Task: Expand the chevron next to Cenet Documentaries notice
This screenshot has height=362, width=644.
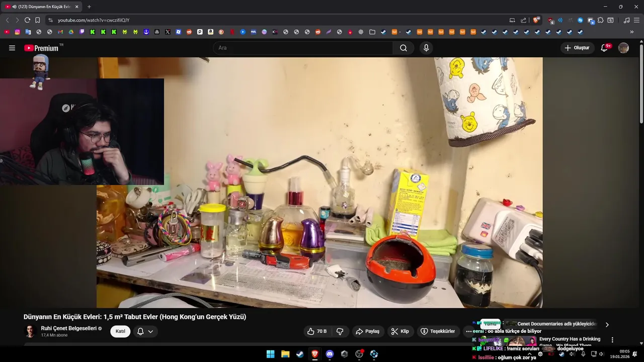Action: click(607, 324)
